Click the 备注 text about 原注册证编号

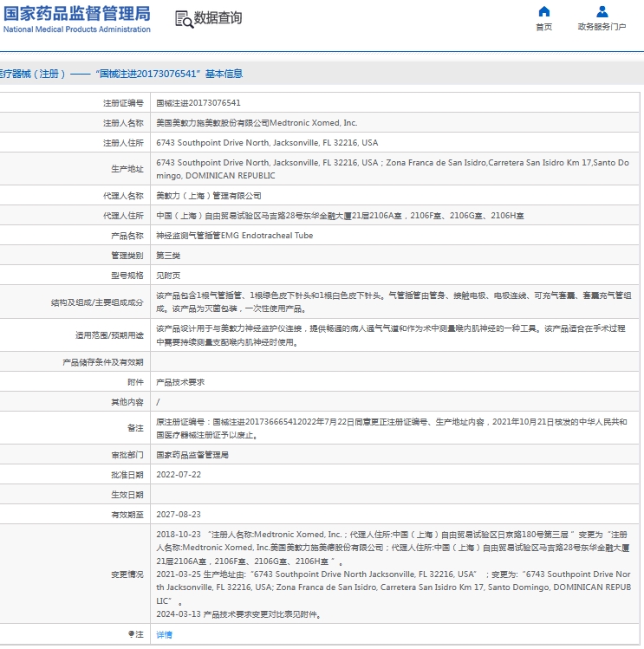click(392, 428)
